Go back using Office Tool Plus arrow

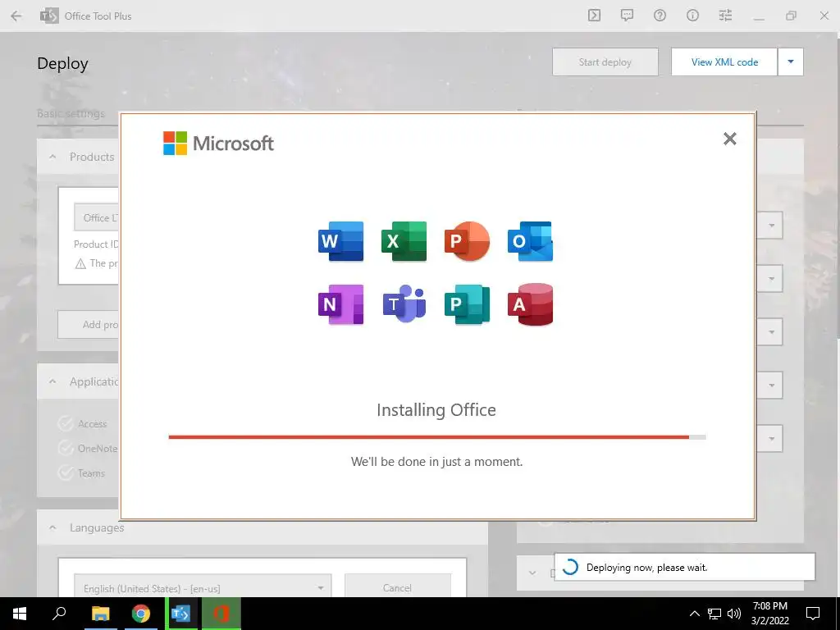click(x=16, y=16)
